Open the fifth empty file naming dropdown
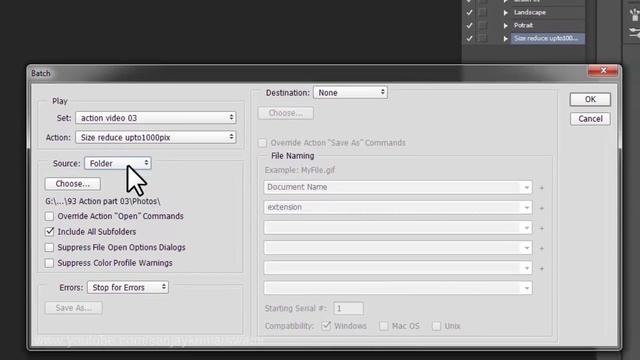 [398, 268]
